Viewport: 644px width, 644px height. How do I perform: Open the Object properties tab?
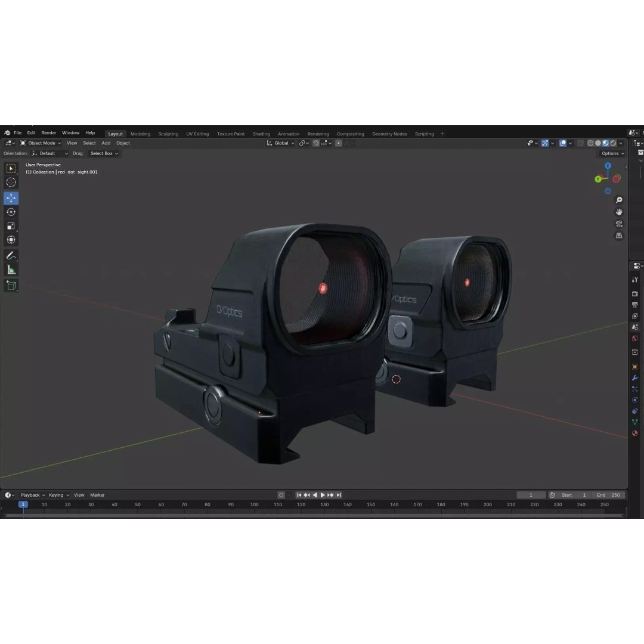[x=635, y=366]
